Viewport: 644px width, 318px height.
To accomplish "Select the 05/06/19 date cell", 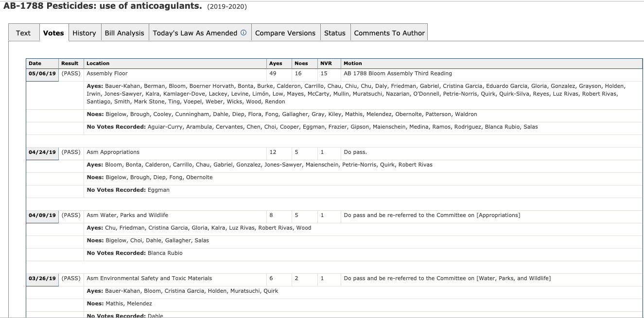I will 42,74.
